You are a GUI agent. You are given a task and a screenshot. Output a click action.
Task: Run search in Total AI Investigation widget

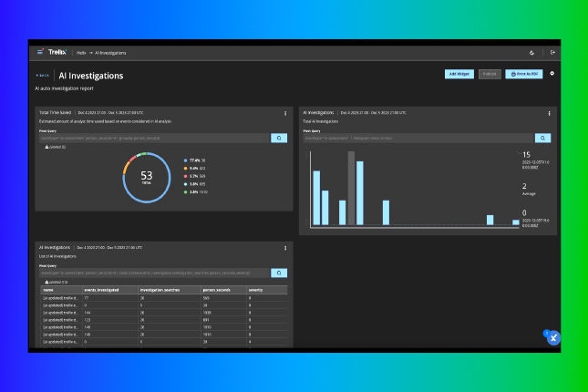[x=542, y=138]
